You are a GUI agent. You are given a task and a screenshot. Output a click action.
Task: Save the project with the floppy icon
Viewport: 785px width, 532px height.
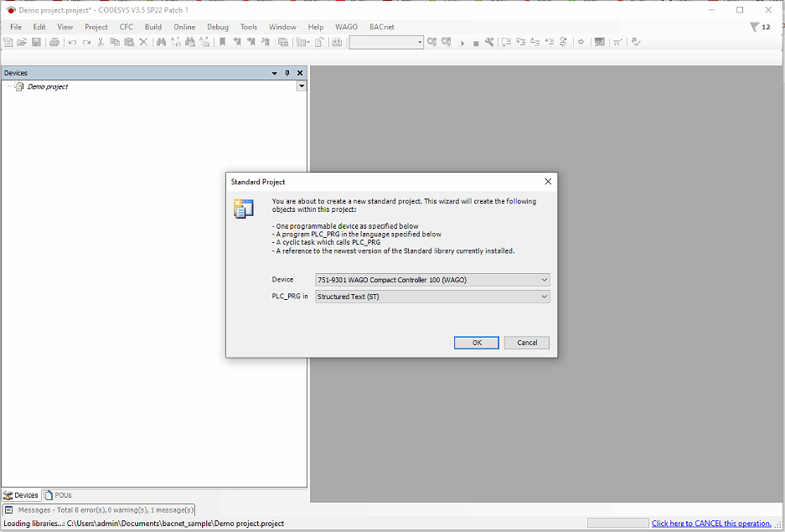(36, 42)
